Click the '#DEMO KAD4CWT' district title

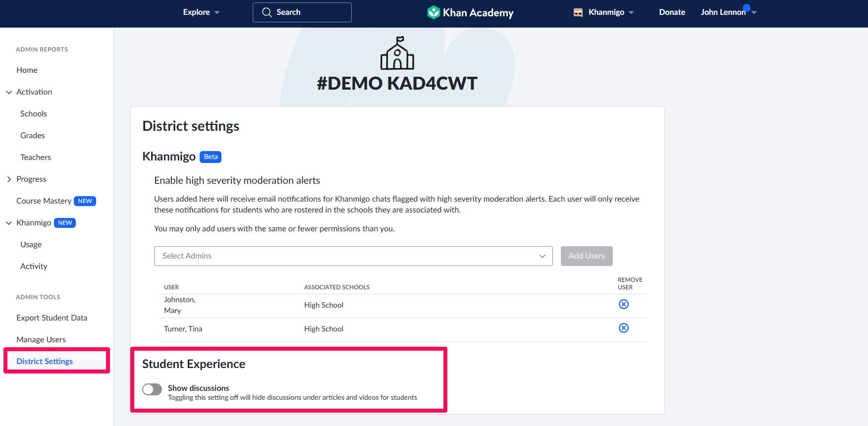click(397, 83)
